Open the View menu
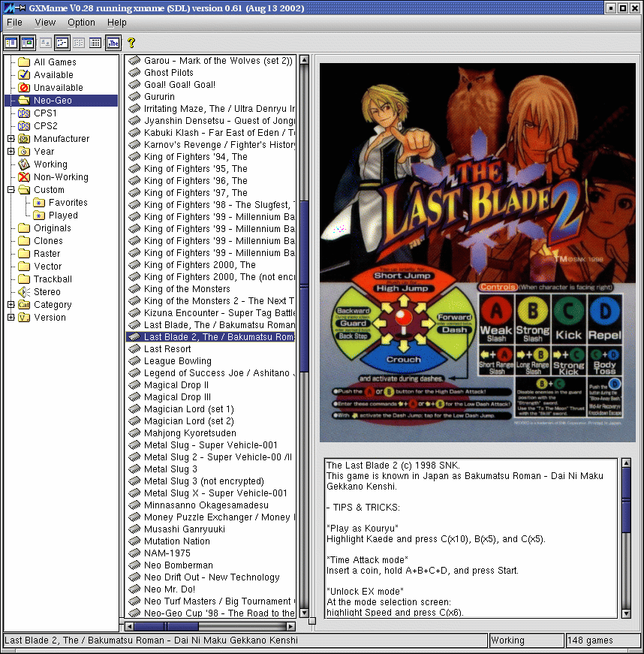This screenshot has width=644, height=654. 45,23
